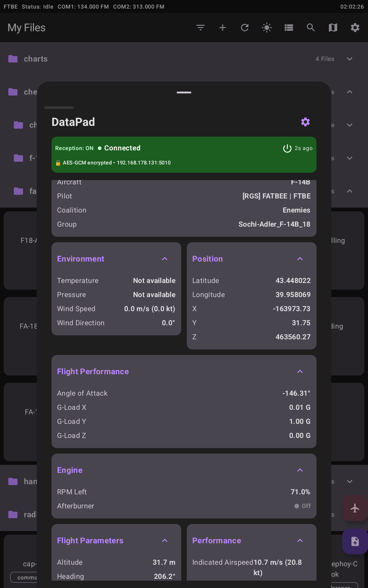Switch to list view icon
Image resolution: width=368 pixels, height=588 pixels.
289,28
